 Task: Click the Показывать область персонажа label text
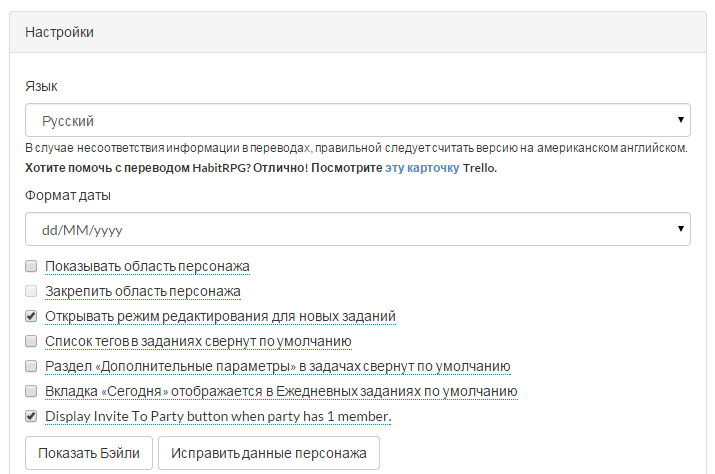coord(147,267)
